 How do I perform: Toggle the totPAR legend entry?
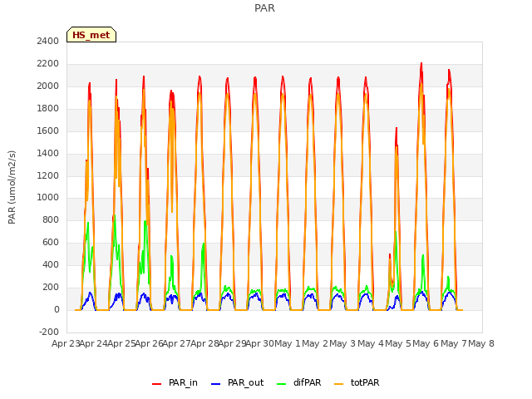click(x=357, y=382)
